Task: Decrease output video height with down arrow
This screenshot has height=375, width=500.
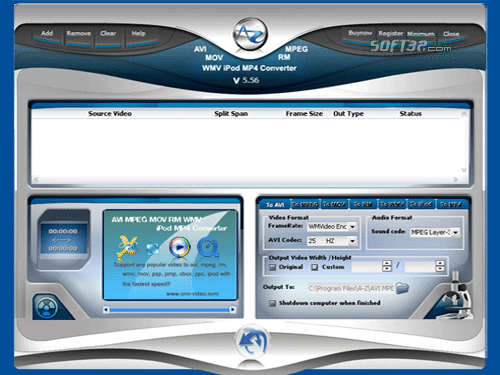Action: [x=440, y=269]
